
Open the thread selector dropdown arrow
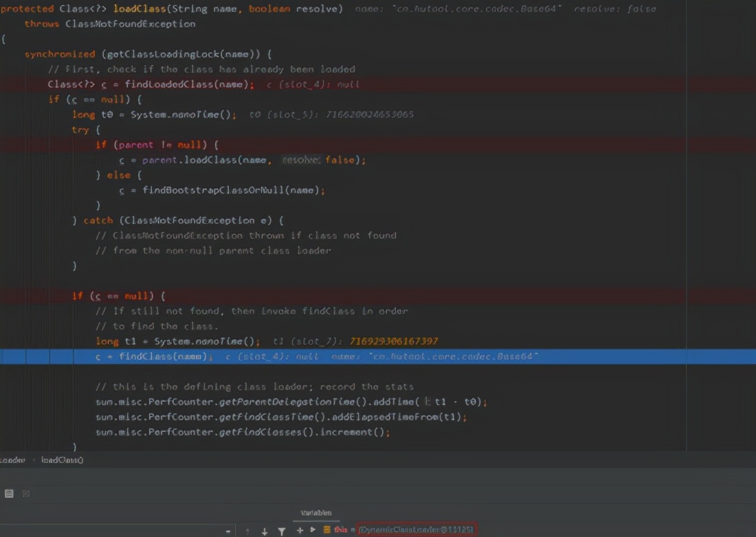[x=228, y=532]
